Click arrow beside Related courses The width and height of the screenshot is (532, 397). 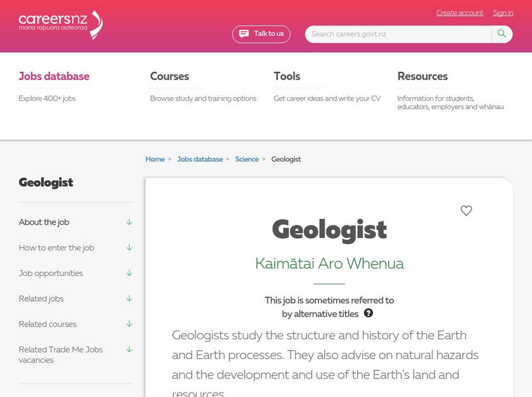[129, 324]
